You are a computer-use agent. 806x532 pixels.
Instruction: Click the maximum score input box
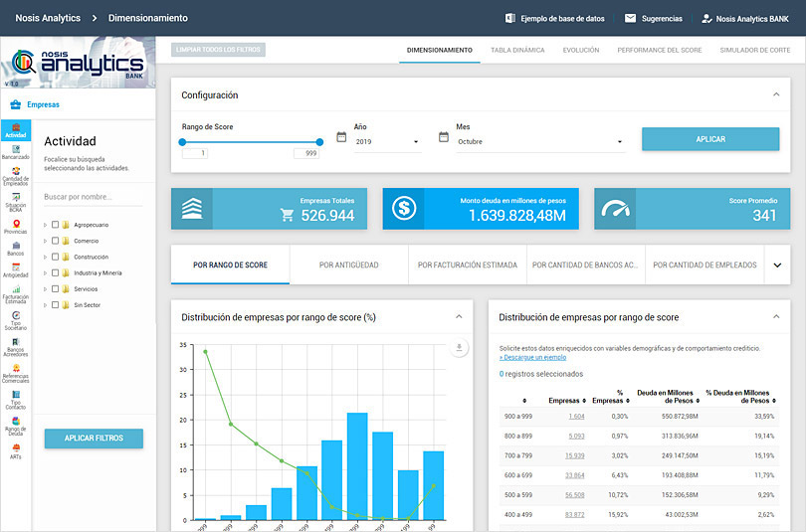pyautogui.click(x=306, y=153)
